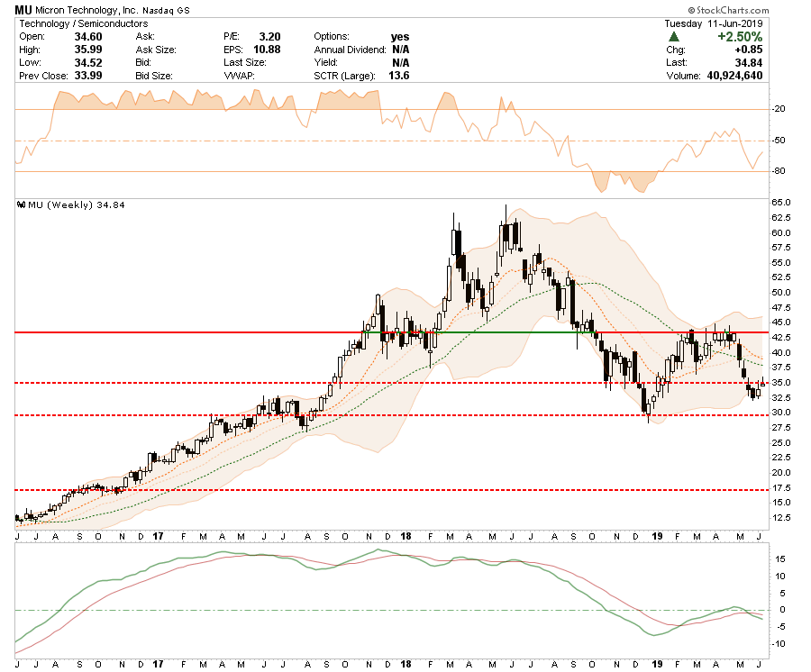
Task: Click the Annual Dividend value N/A
Action: pos(400,50)
